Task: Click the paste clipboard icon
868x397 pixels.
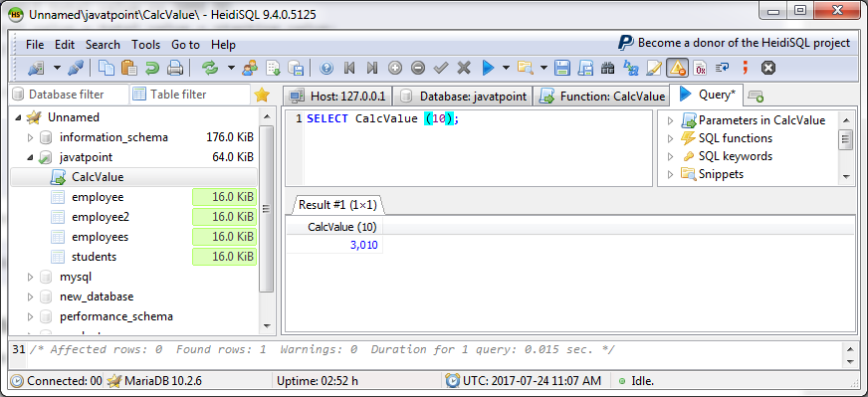Action: 129,68
